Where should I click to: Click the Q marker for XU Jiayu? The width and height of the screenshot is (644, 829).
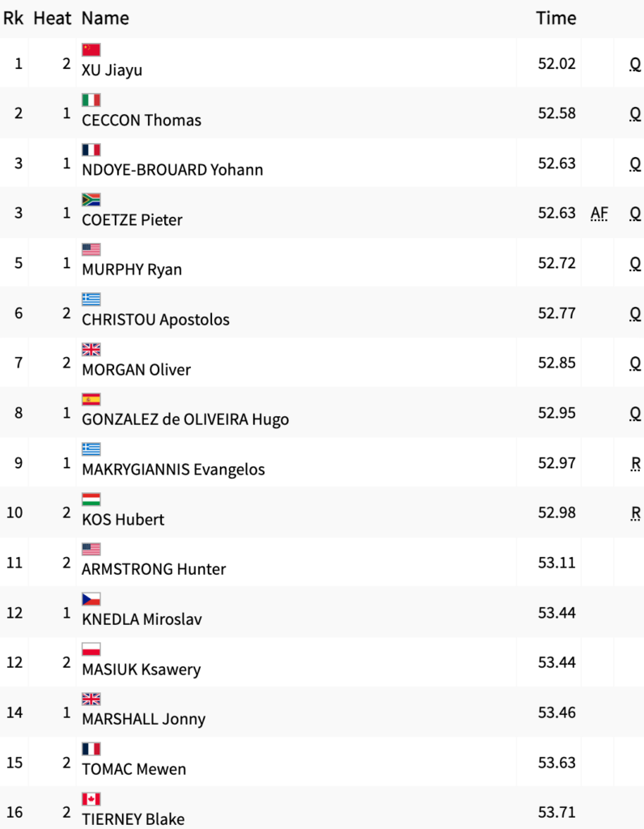635,65
